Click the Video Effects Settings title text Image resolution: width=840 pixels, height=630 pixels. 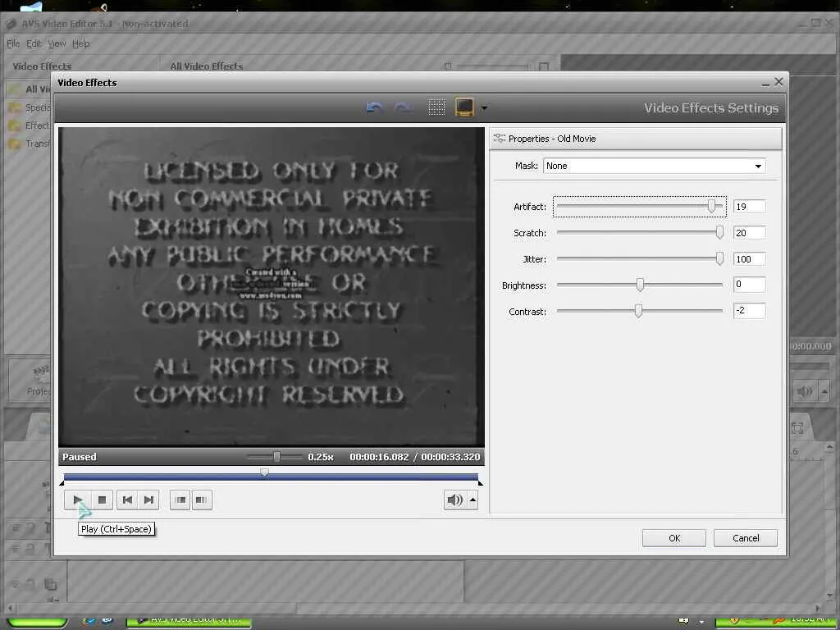711,107
